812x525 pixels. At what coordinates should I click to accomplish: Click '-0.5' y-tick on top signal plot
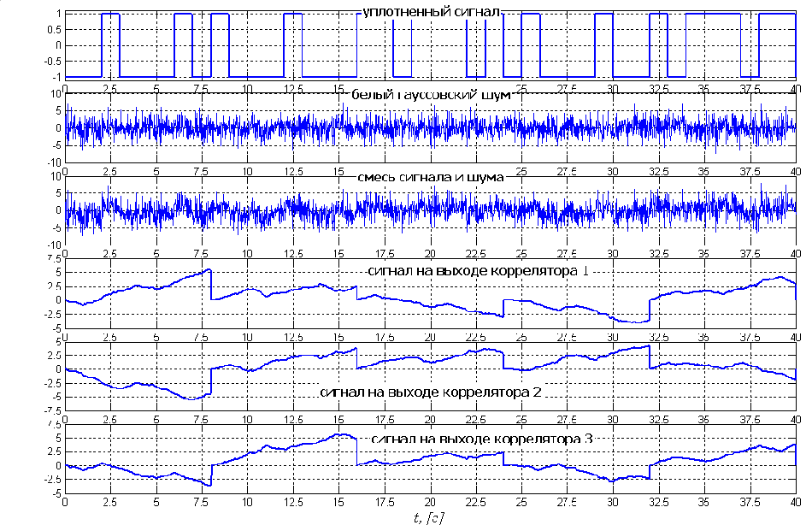coord(51,62)
